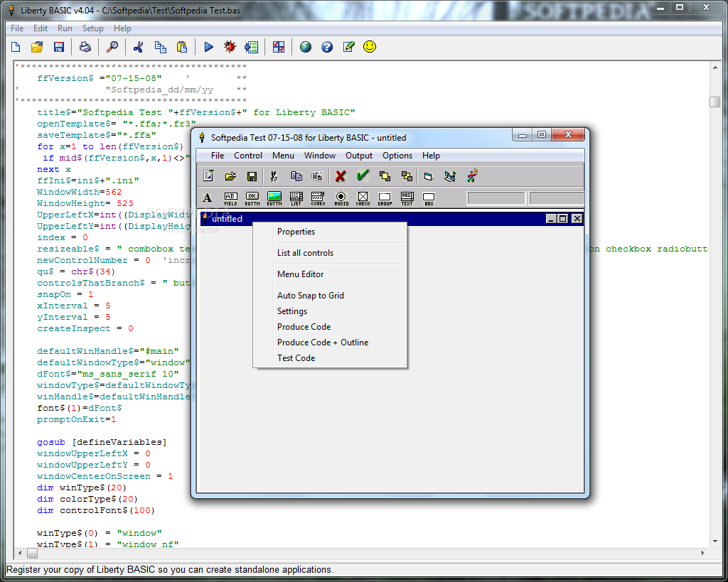Toggle Auto Snap to Grid in context menu

pos(310,296)
